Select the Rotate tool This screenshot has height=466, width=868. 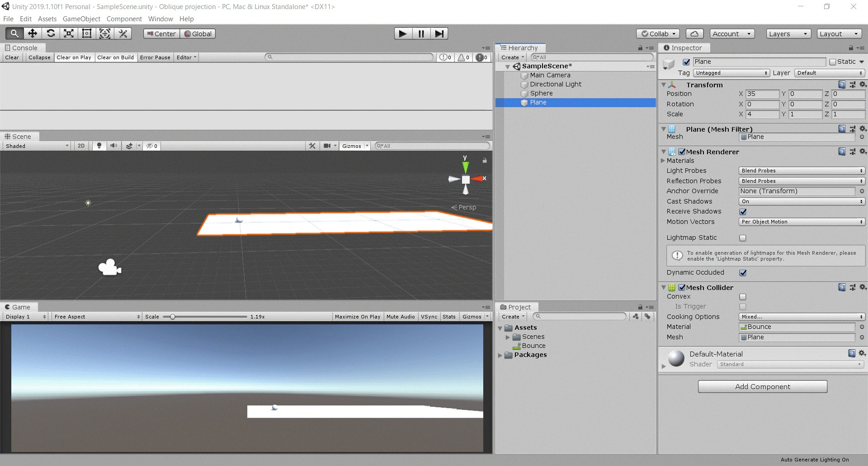(x=51, y=33)
